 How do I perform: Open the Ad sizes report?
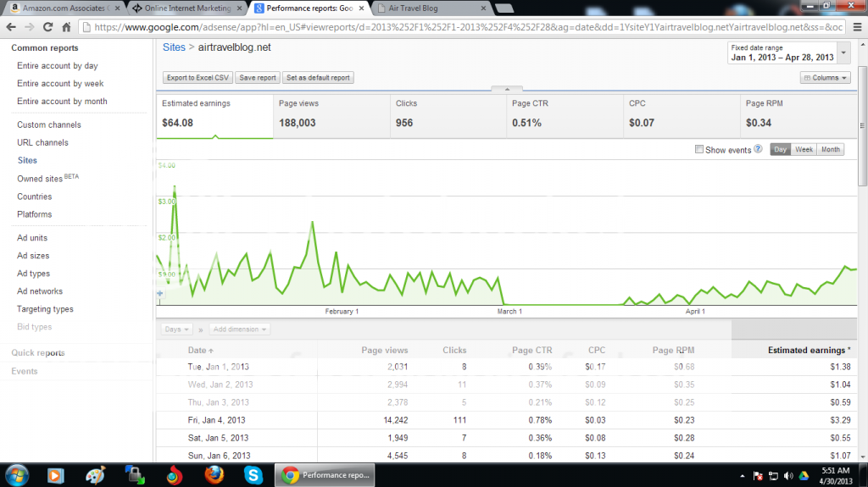tap(33, 255)
